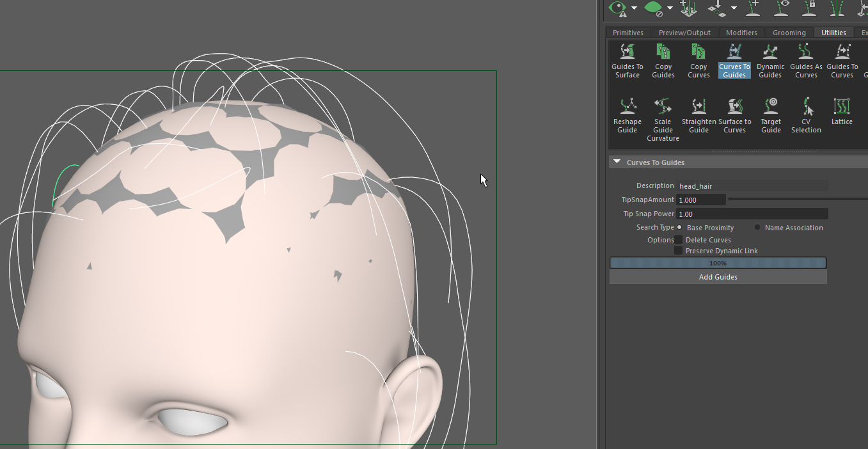Open the Straighten Guide utility
Viewport: 868px width, 449px height.
coord(698,115)
